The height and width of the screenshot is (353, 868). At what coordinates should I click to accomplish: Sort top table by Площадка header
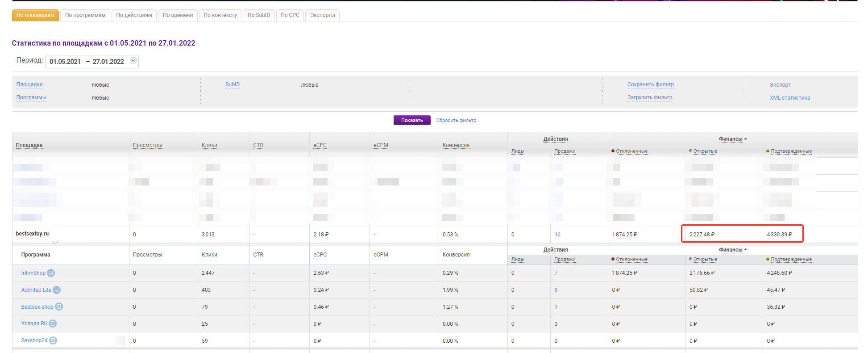tap(29, 145)
